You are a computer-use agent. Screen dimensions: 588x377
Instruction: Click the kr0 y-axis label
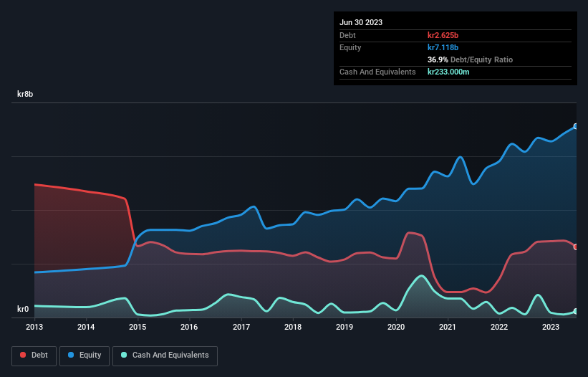[x=23, y=309]
